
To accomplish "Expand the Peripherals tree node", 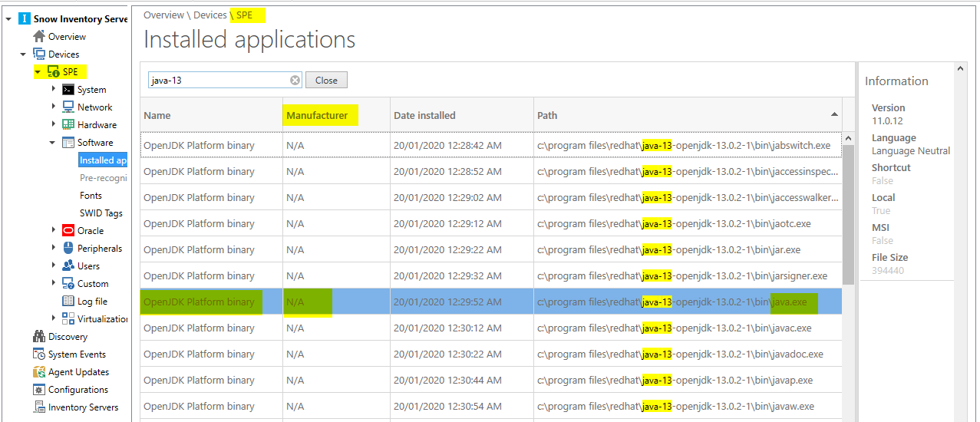I will click(53, 248).
